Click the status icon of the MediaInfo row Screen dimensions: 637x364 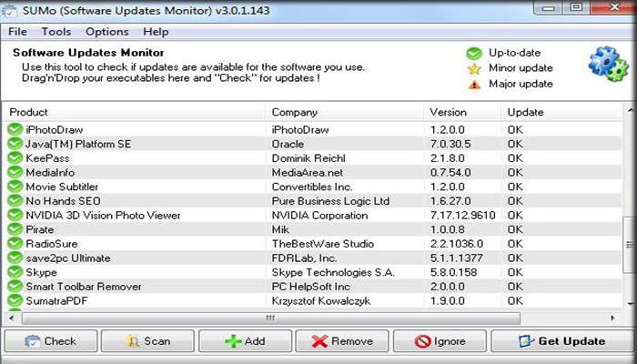15,172
